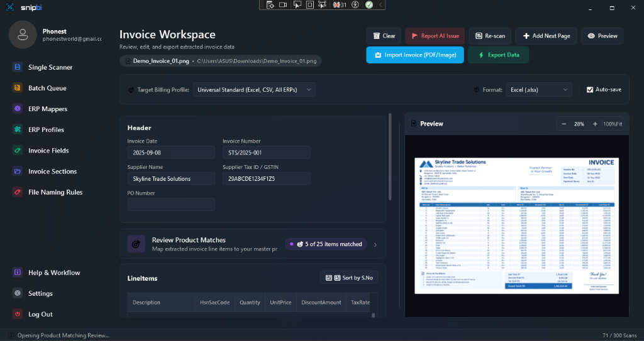Click the Quantity column header
Image resolution: width=644 pixels, height=341 pixels.
pos(250,303)
